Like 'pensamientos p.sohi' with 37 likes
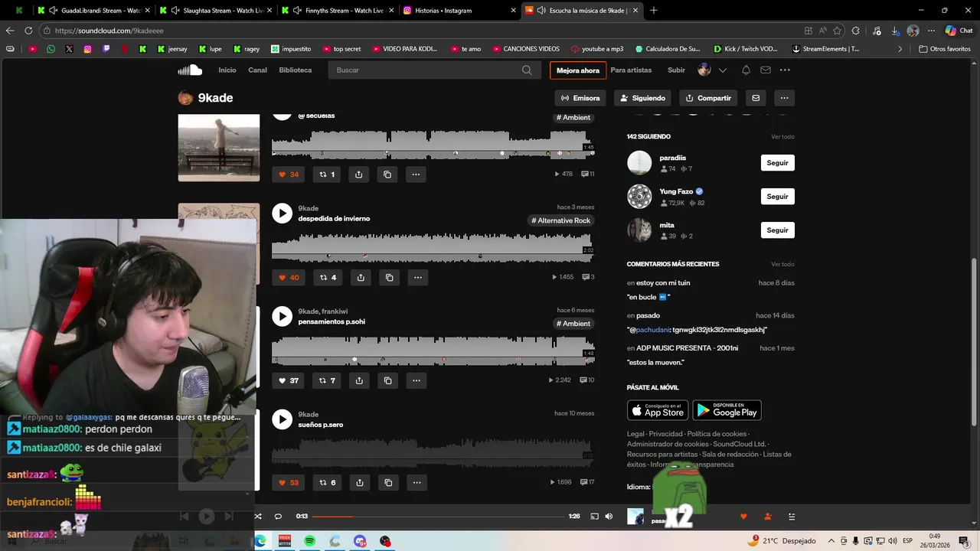 tap(289, 380)
